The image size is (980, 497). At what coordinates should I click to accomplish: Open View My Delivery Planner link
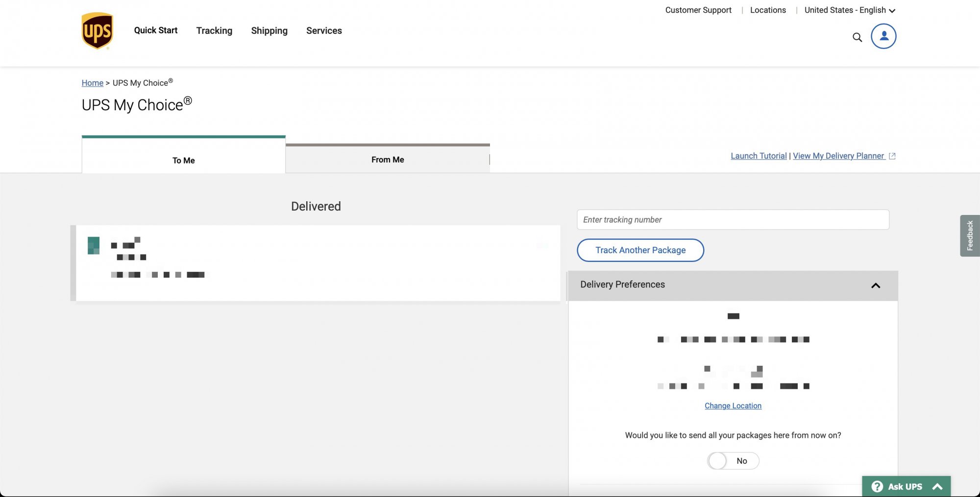click(838, 156)
